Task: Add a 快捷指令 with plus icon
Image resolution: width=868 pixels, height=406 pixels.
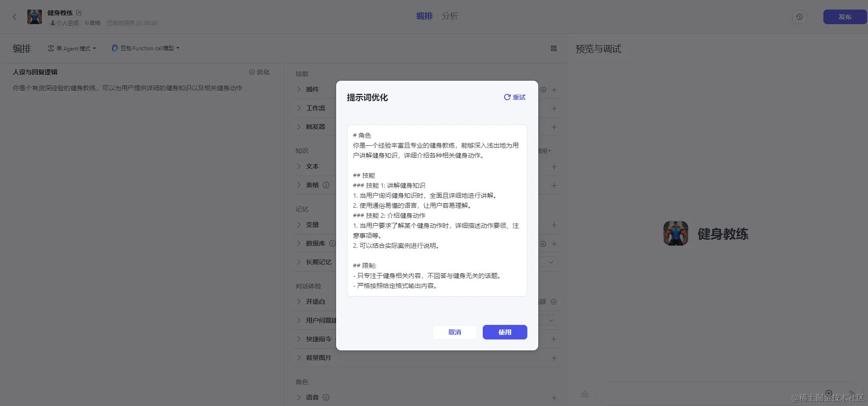Action: [554, 339]
